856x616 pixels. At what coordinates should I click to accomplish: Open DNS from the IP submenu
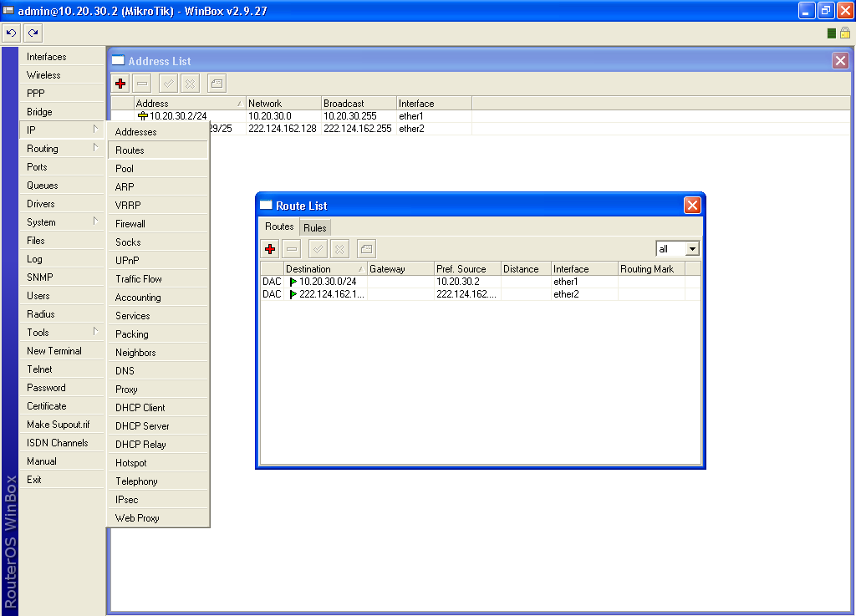pyautogui.click(x=158, y=371)
